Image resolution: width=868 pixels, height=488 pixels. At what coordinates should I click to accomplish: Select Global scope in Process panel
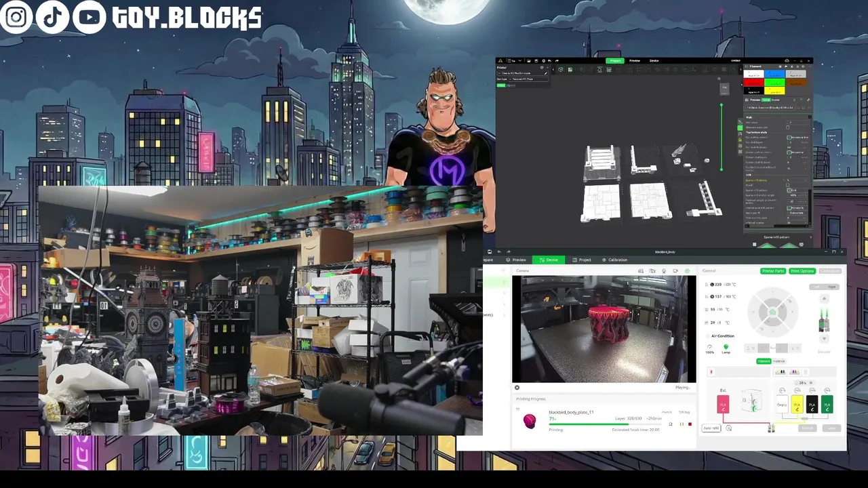click(x=766, y=100)
